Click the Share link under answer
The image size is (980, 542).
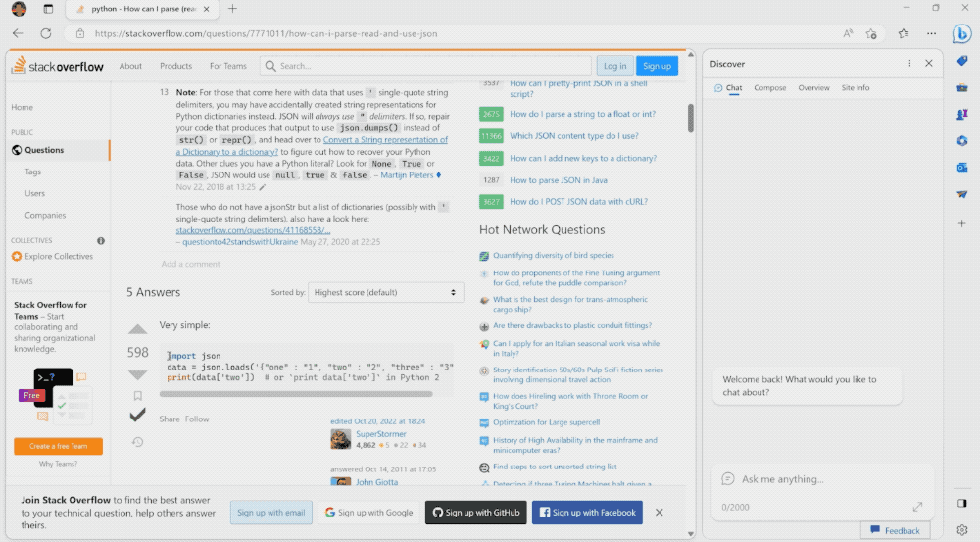click(170, 419)
